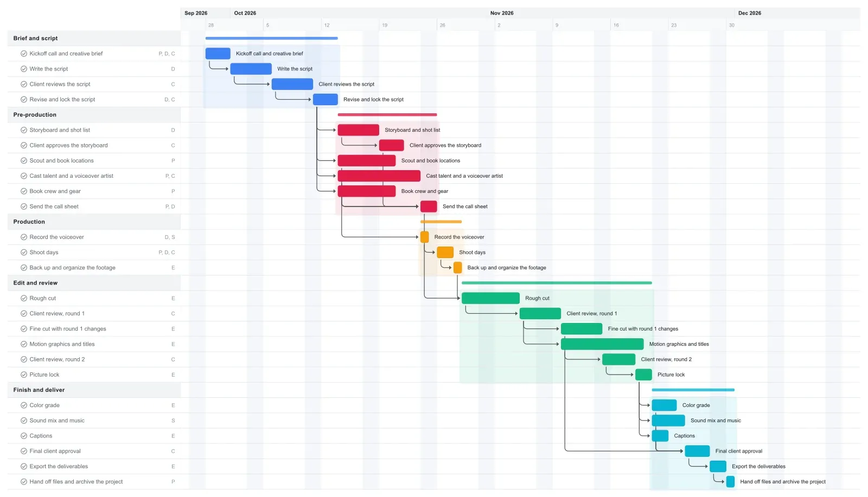The height and width of the screenshot is (497, 868).
Task: Click check icon beside Scout and book locations
Action: (x=24, y=160)
